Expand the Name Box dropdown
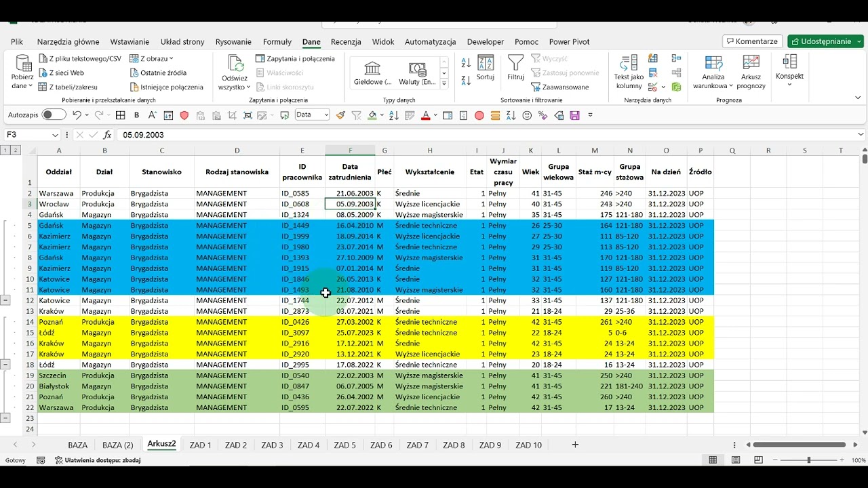This screenshot has width=868, height=488. point(56,135)
